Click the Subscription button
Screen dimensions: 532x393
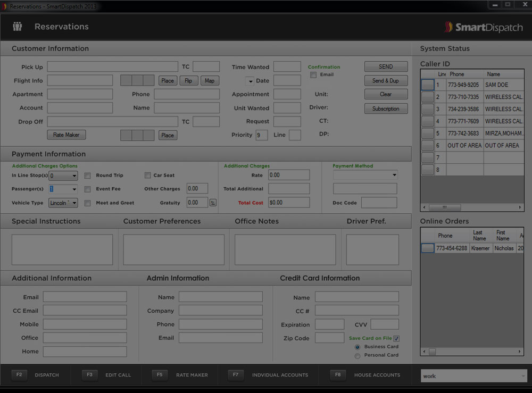[x=386, y=108]
